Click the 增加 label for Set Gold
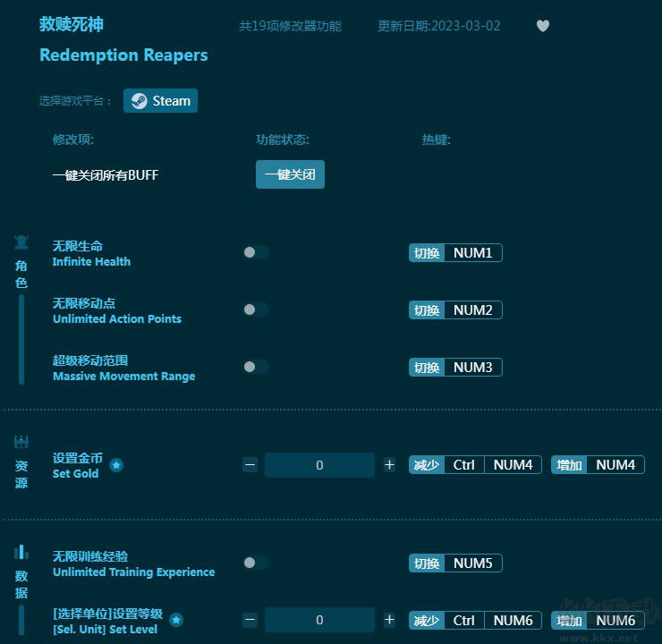Screen dimensions: 662x644 (569, 465)
